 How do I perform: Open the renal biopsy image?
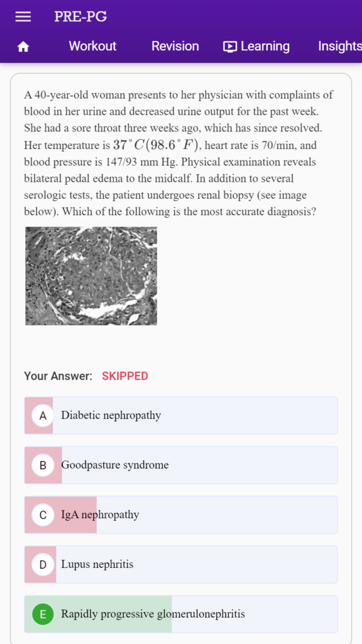coord(91,276)
